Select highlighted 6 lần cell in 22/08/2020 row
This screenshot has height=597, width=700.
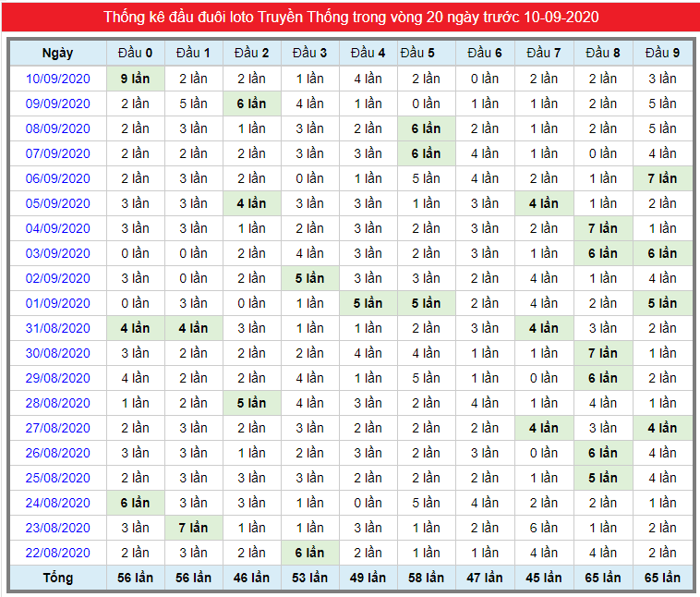tap(309, 553)
